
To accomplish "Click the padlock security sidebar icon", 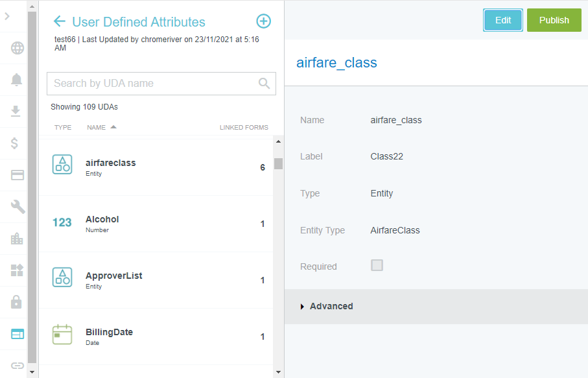I will pos(18,302).
